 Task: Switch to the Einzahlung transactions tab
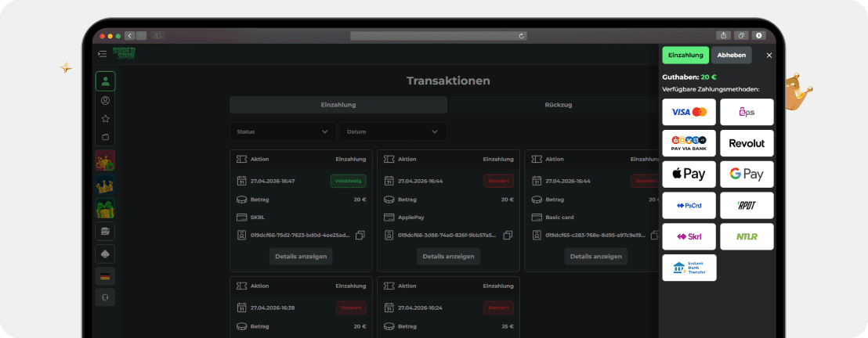tap(338, 105)
